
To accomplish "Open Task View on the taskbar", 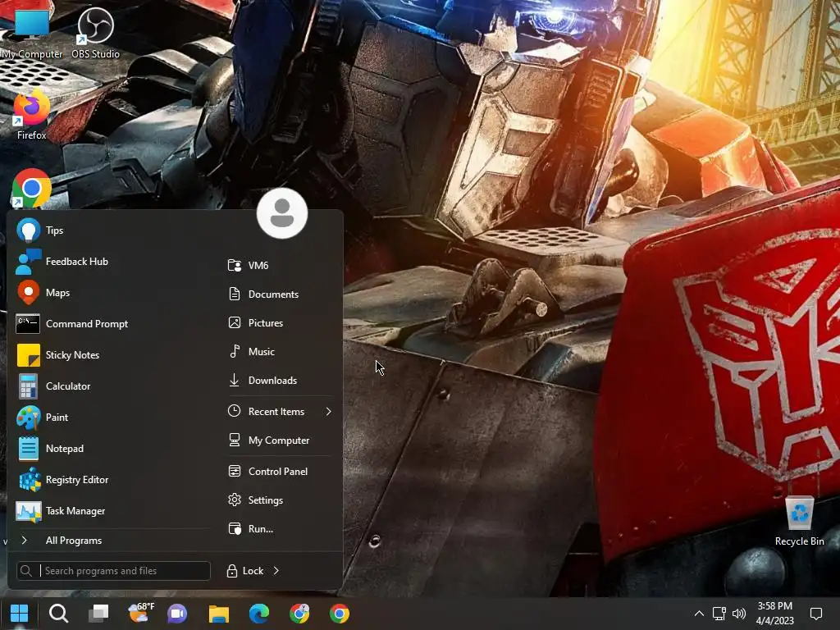I will [x=98, y=614].
